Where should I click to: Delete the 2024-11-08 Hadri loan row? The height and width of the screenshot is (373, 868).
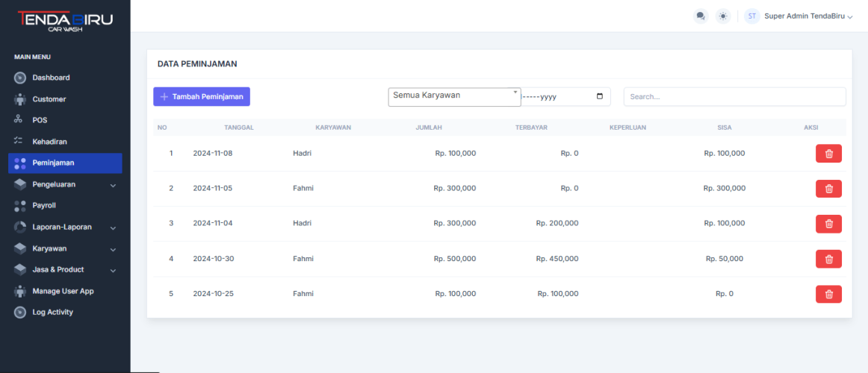(x=828, y=153)
